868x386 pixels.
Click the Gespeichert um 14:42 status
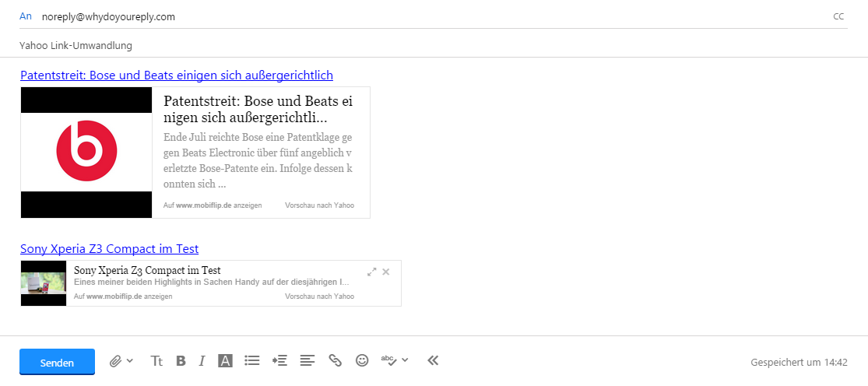click(799, 363)
